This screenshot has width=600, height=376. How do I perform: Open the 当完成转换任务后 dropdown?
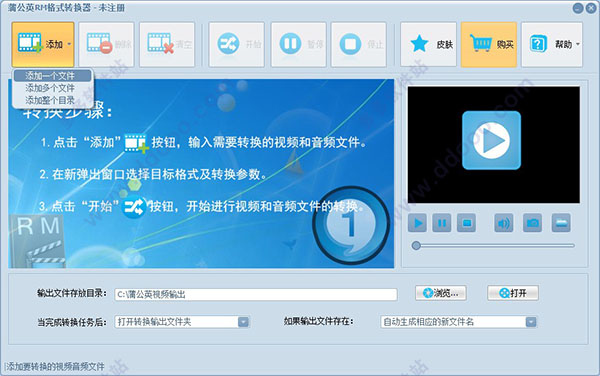tap(182, 322)
